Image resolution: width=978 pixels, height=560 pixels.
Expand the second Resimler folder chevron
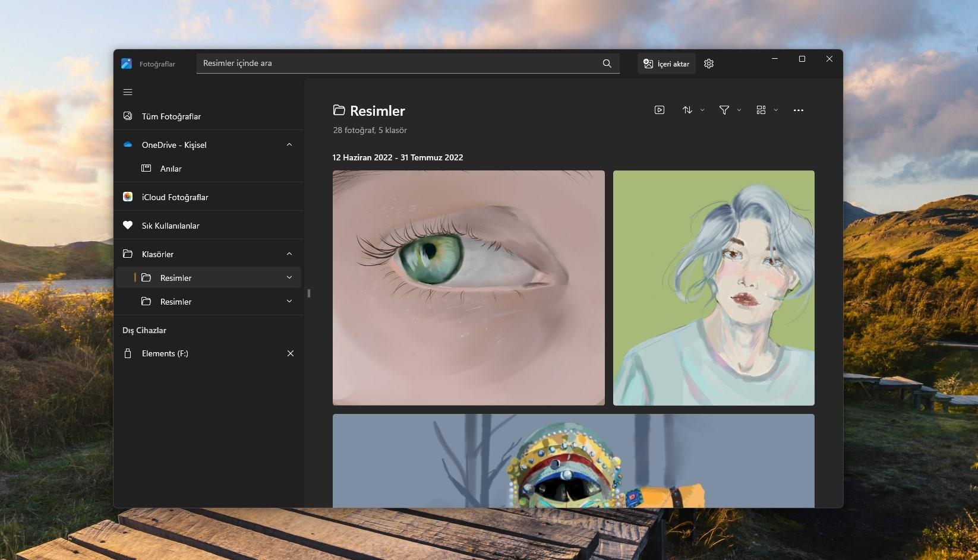point(289,301)
